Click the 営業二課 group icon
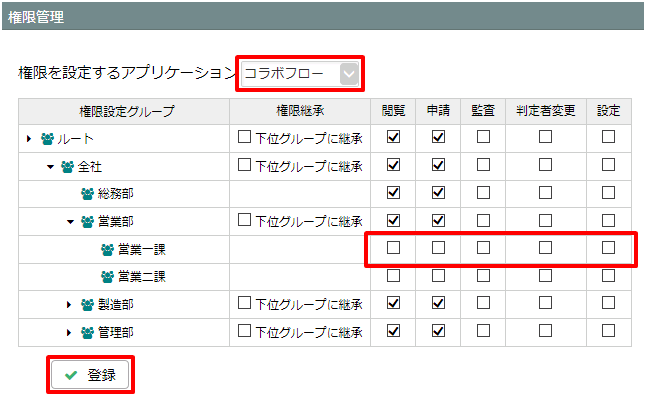 point(107,277)
